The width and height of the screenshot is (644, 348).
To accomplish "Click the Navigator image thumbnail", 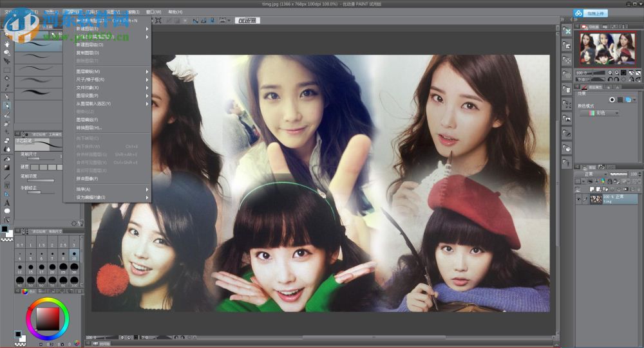I will pos(607,49).
